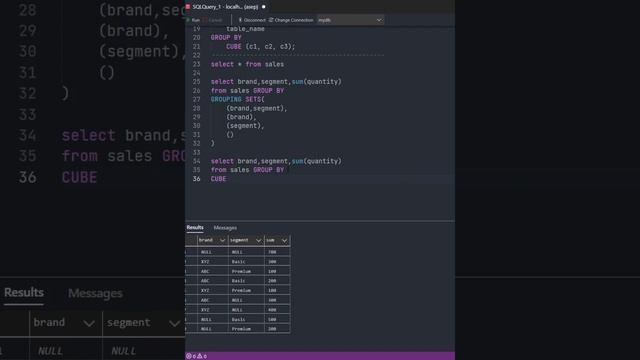Click the Basic cell in the XYZ row
This screenshot has width=640, height=360.
(246, 262)
